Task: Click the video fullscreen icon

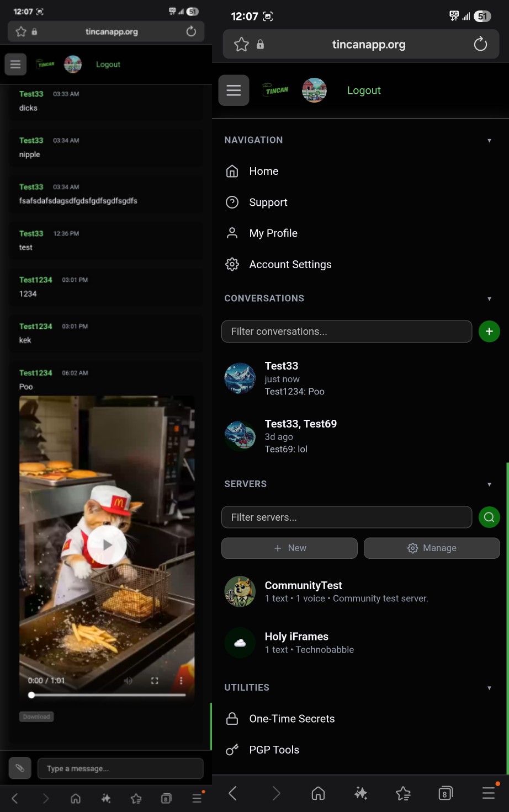Action: click(x=155, y=681)
